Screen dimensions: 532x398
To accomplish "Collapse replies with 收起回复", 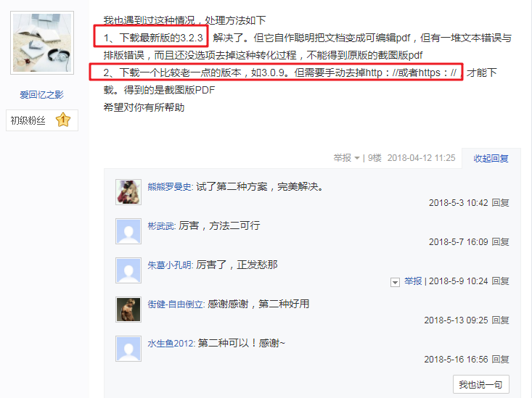I will pyautogui.click(x=491, y=158).
